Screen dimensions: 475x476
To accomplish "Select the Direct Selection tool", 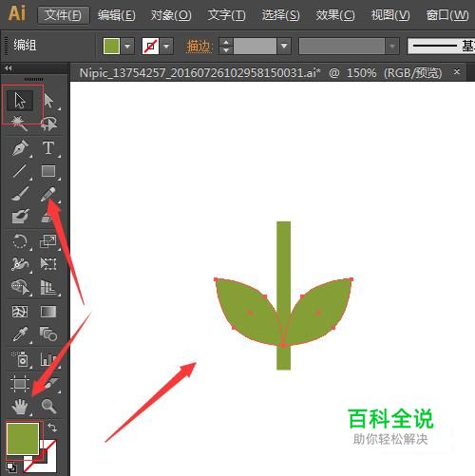I will point(48,101).
